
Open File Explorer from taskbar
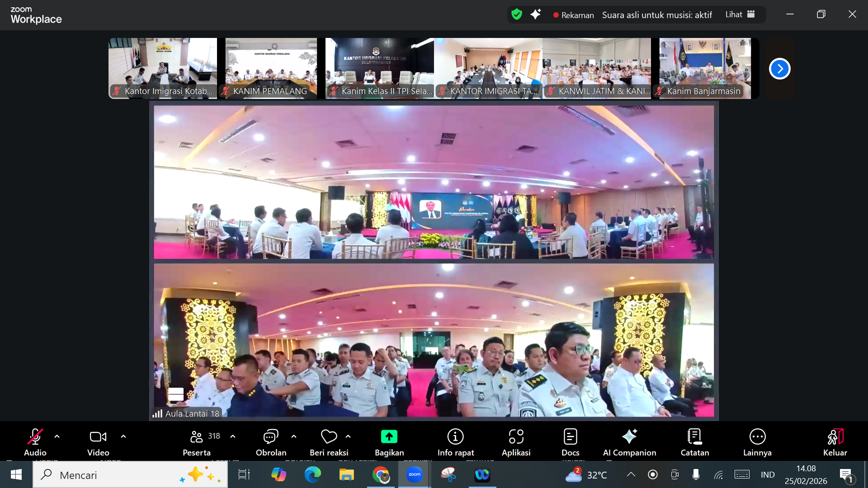pyautogui.click(x=346, y=474)
